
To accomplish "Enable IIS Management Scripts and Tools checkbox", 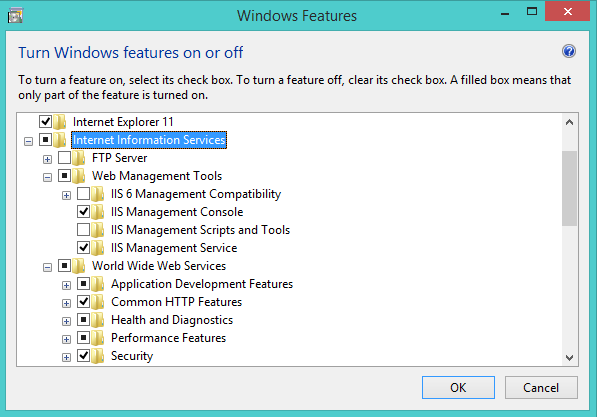I will pyautogui.click(x=83, y=230).
